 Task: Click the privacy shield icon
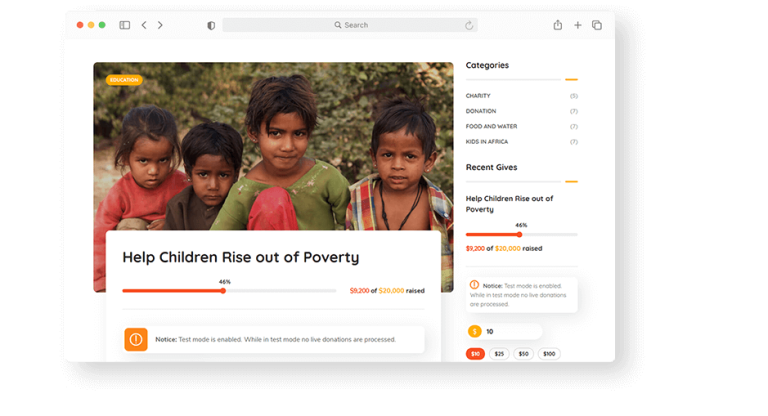[x=211, y=25]
